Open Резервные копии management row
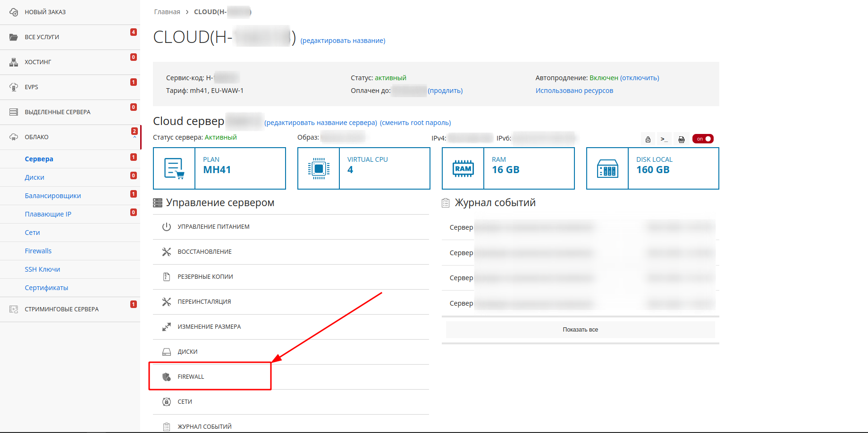The height and width of the screenshot is (433, 868). click(291, 277)
